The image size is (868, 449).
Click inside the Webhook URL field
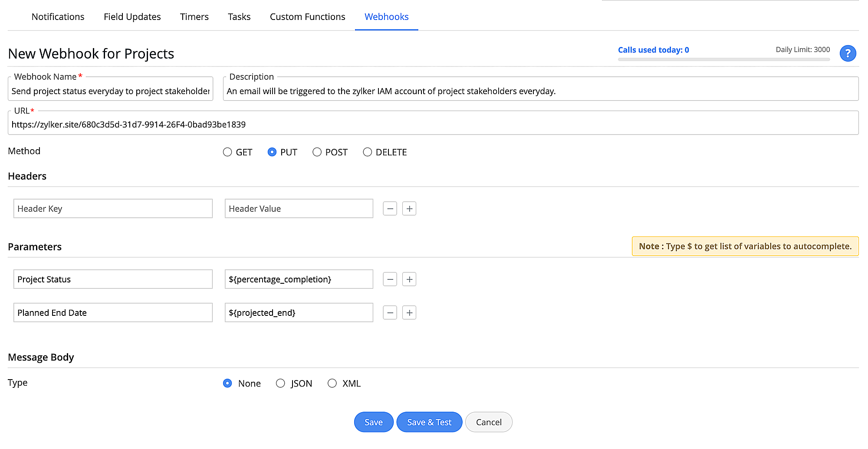304,124
